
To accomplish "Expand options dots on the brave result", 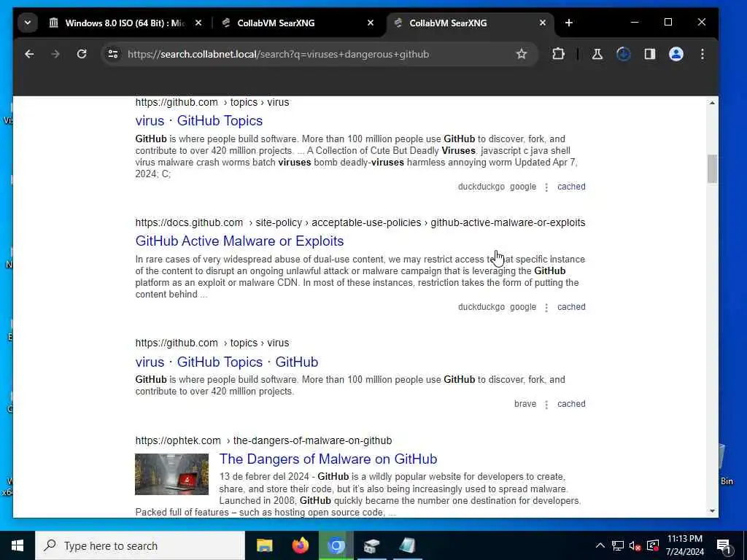I will [x=546, y=404].
